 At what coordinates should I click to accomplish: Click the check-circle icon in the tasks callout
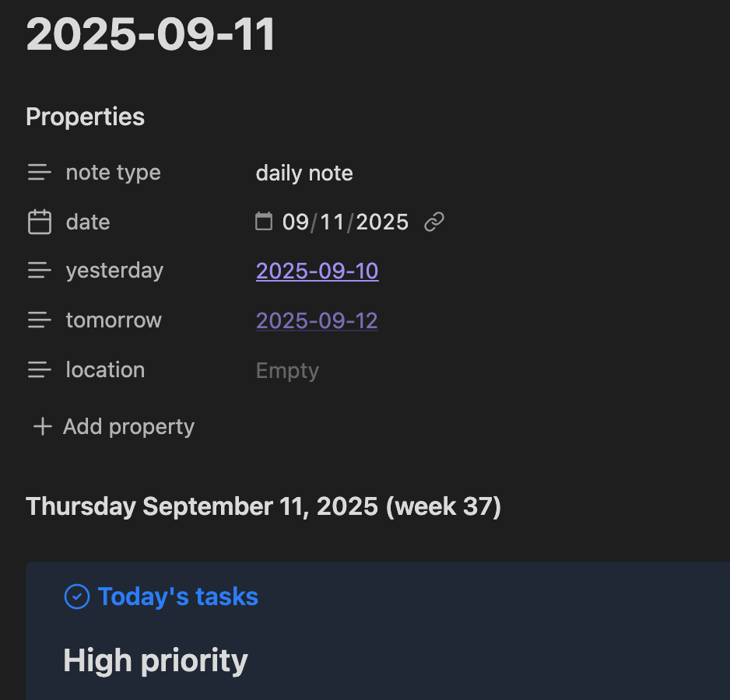point(76,597)
